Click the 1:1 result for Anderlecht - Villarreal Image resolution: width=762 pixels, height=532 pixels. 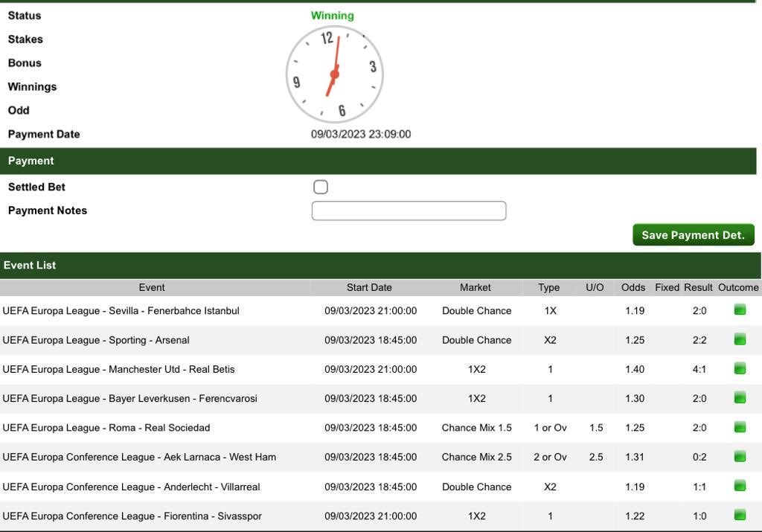[x=699, y=487]
